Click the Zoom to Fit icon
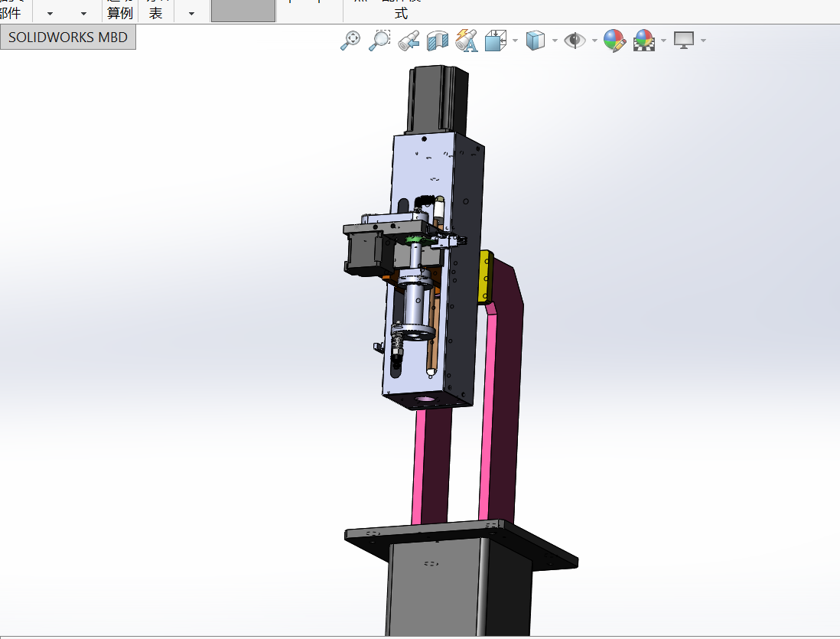Viewport: 840px width, 639px height. 350,41
